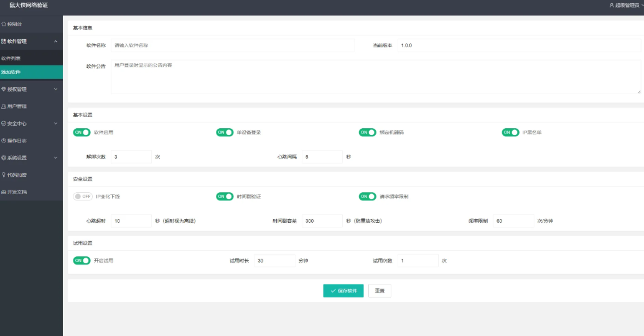Screen dimensions: 644x336
Task: Open the 软件列表 menu item
Action: [x=11, y=58]
